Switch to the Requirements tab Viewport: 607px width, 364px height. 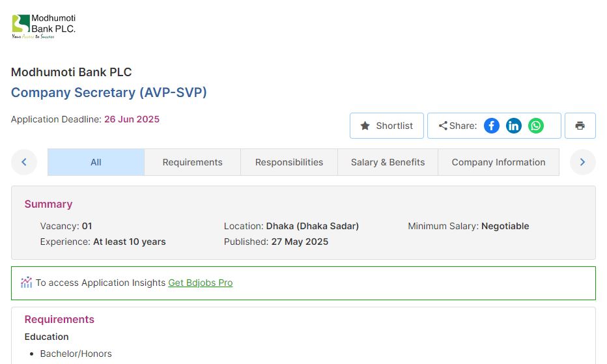point(192,162)
